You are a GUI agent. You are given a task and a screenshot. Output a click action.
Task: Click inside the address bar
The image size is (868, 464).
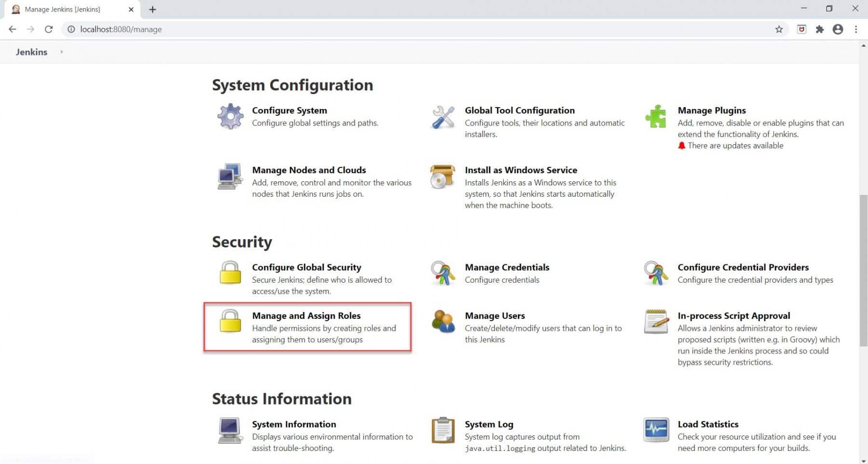(193, 29)
